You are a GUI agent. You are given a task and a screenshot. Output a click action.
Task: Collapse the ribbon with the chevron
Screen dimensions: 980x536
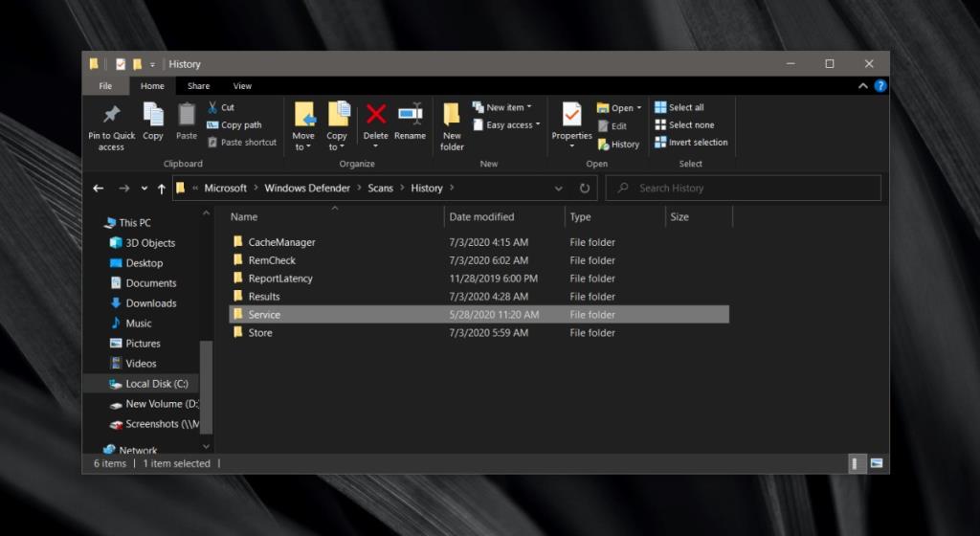coord(863,86)
